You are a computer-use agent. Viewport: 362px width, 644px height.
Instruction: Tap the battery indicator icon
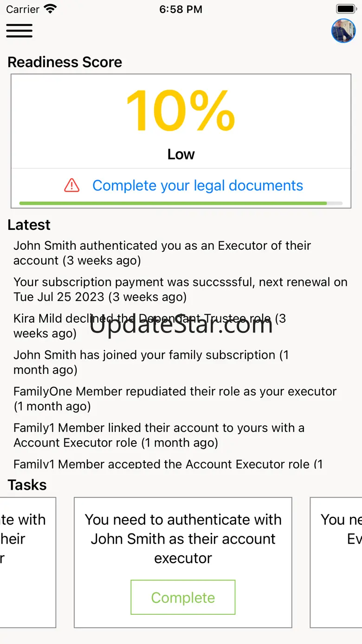coord(345,9)
